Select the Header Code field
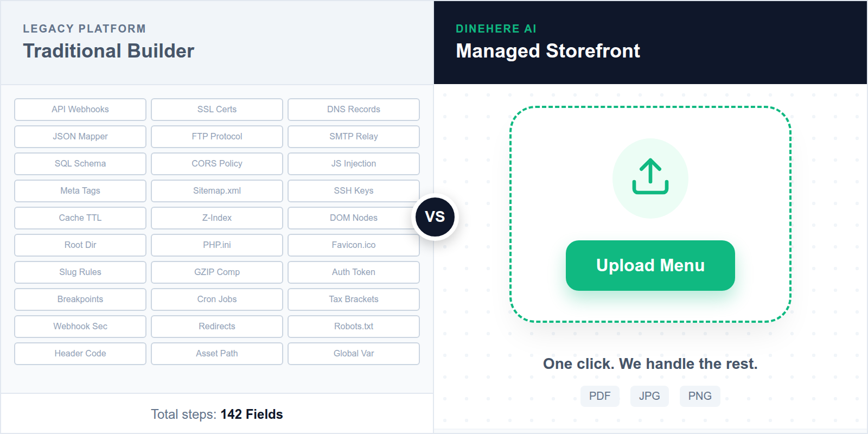The height and width of the screenshot is (434, 868). 80,354
